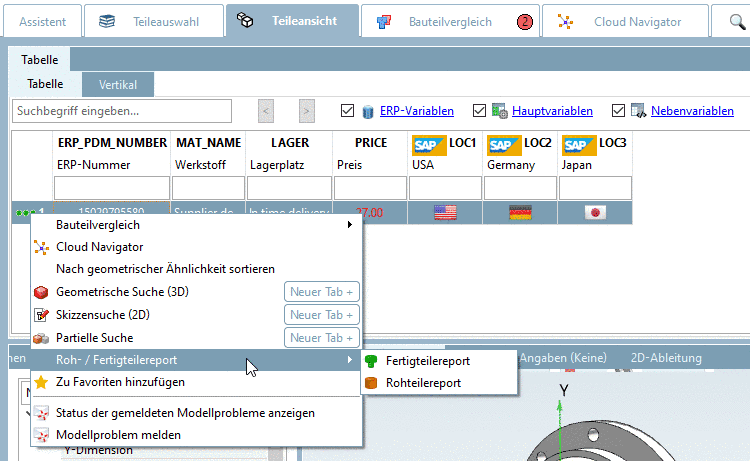This screenshot has width=750, height=461.
Task: Open Skizzensuche in Neuer Tab
Action: [321, 315]
